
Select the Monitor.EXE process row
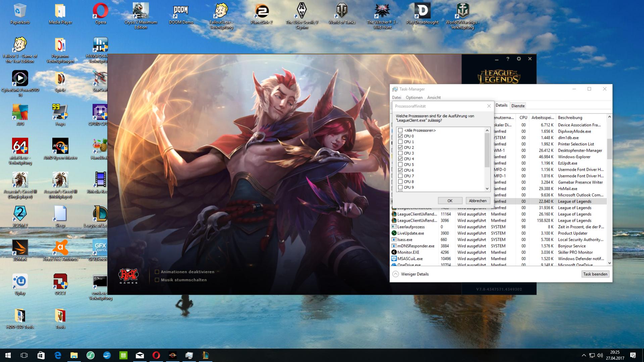tap(499, 252)
